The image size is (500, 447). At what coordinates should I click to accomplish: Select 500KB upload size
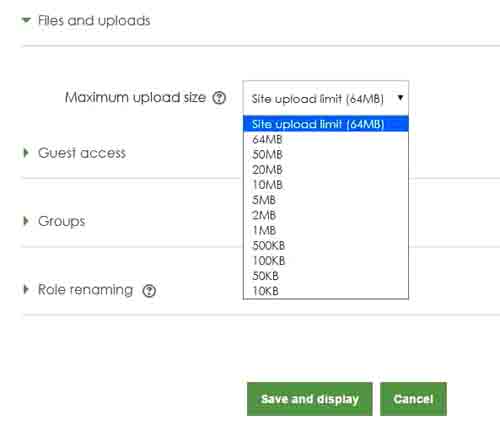[326, 245]
